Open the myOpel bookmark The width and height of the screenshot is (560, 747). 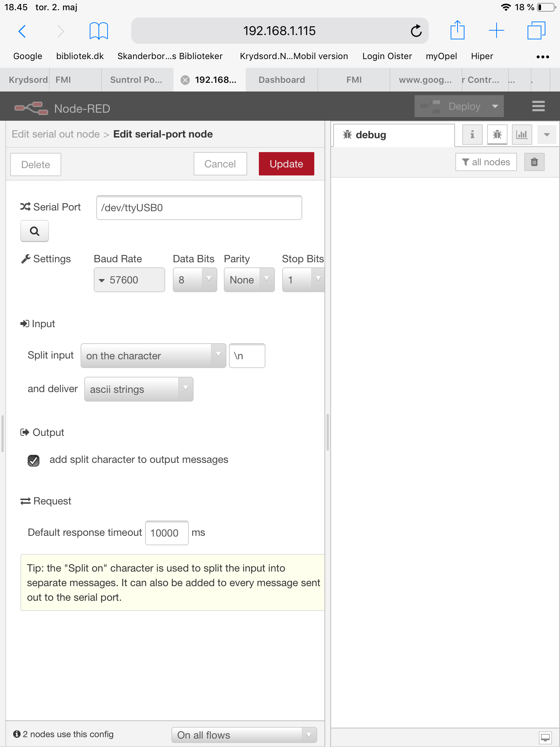[x=441, y=56]
